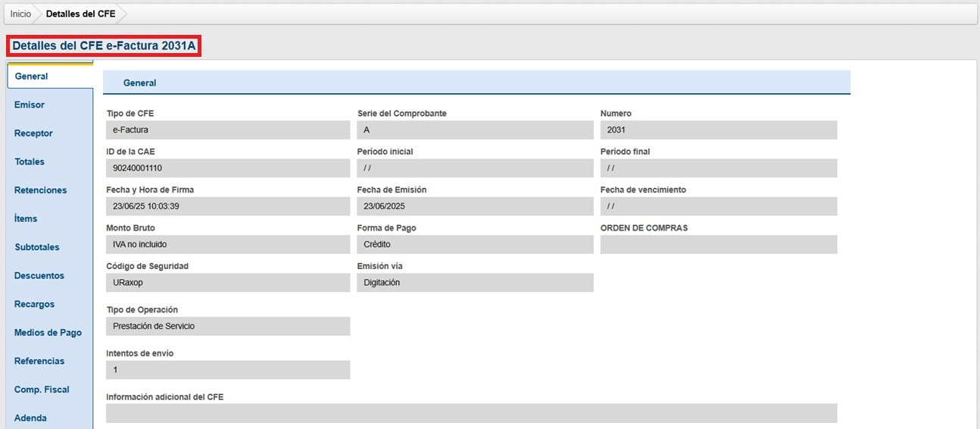Click the Intentos de envío field
980x429 pixels.
click(228, 370)
